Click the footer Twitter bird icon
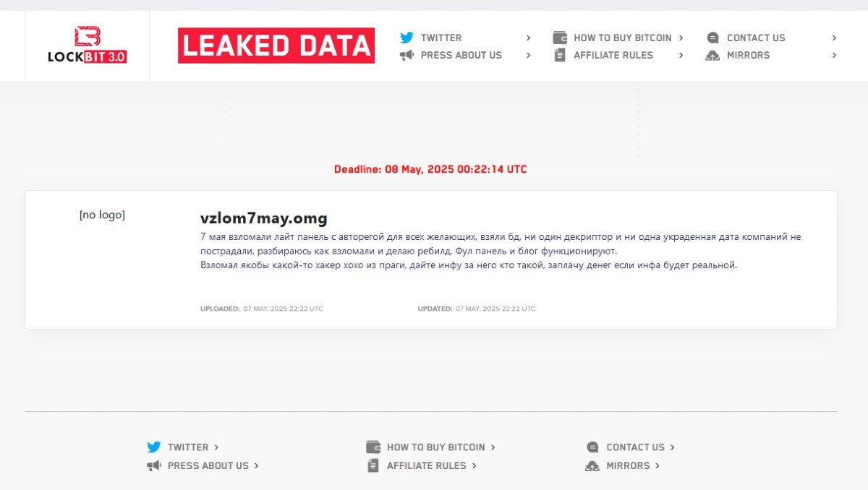 pyautogui.click(x=154, y=447)
